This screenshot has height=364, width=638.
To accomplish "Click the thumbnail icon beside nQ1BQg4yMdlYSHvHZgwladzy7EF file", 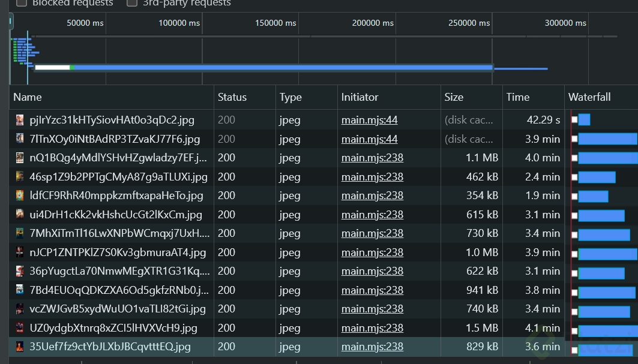I will point(20,158).
